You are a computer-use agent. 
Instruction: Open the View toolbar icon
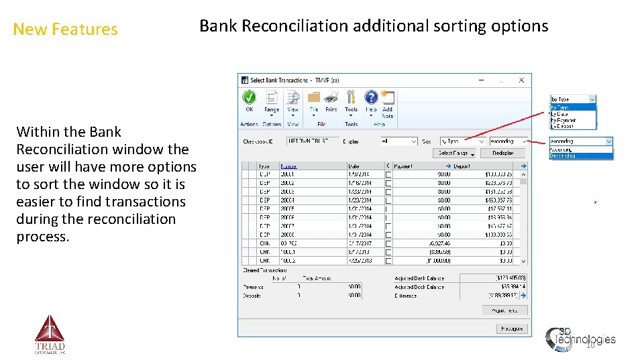pyautogui.click(x=293, y=98)
